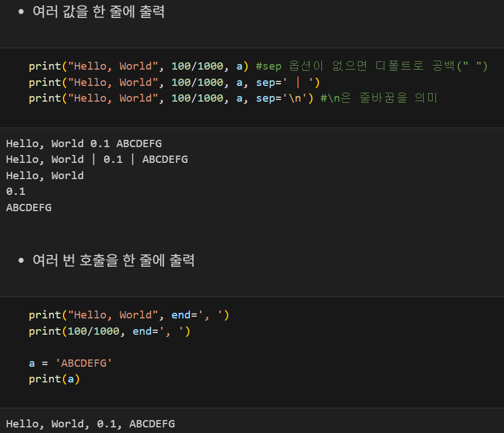
Task: Click the output line reading only '0.1'
Action: pyautogui.click(x=16, y=192)
